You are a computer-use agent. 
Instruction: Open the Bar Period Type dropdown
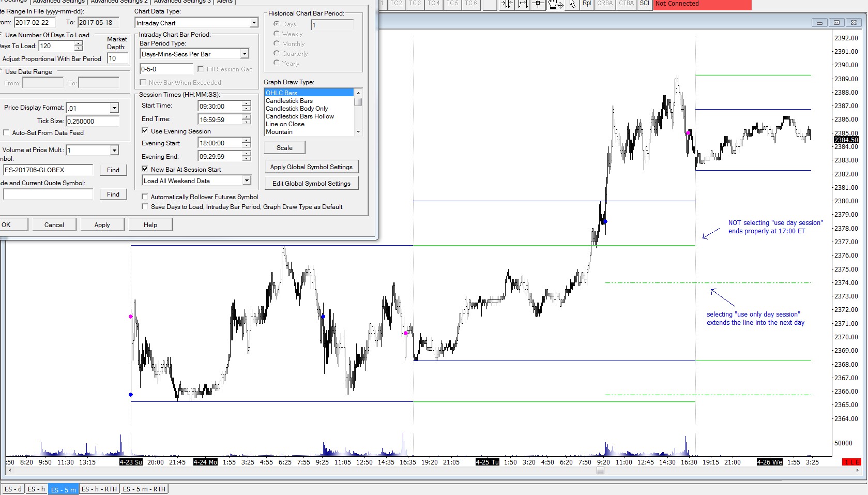[x=245, y=54]
